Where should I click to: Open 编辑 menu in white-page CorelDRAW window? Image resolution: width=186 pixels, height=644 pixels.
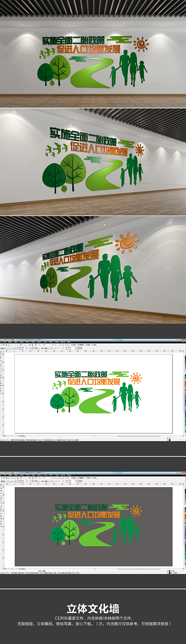tap(10, 342)
